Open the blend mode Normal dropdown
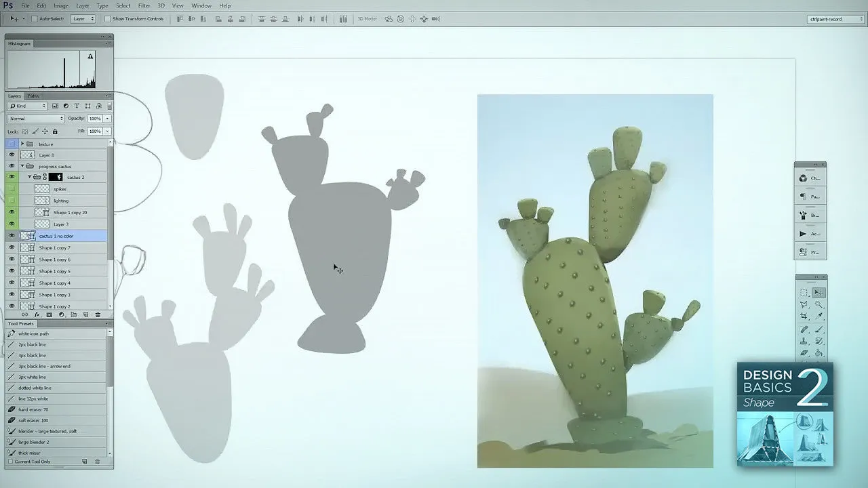Image resolution: width=868 pixels, height=488 pixels. point(36,119)
